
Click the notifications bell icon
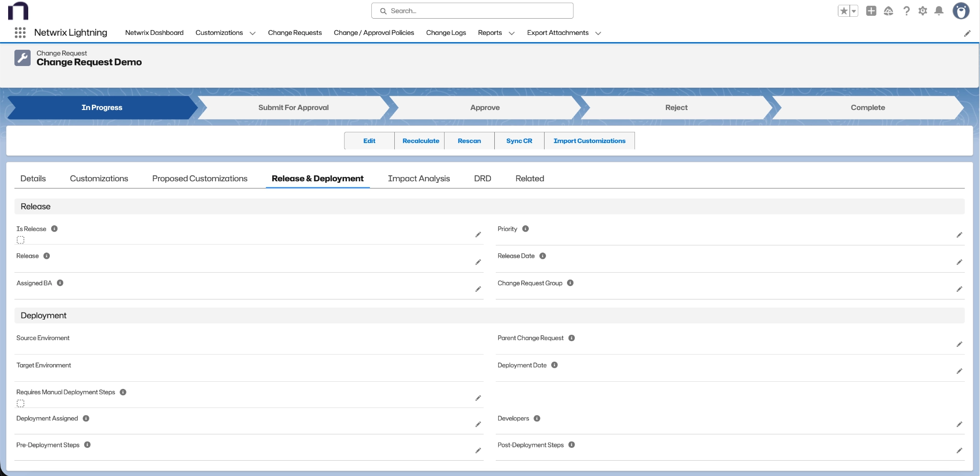pos(939,11)
